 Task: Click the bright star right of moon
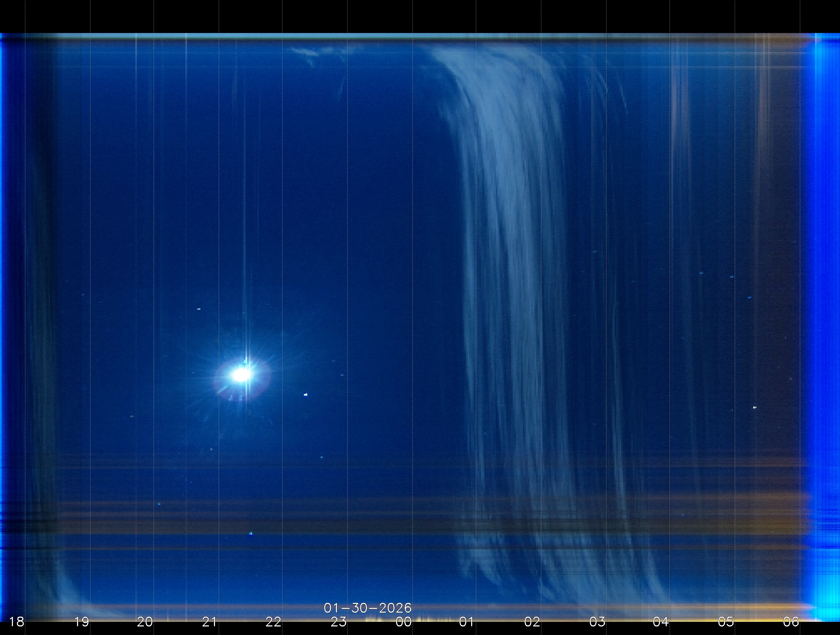pyautogui.click(x=306, y=395)
